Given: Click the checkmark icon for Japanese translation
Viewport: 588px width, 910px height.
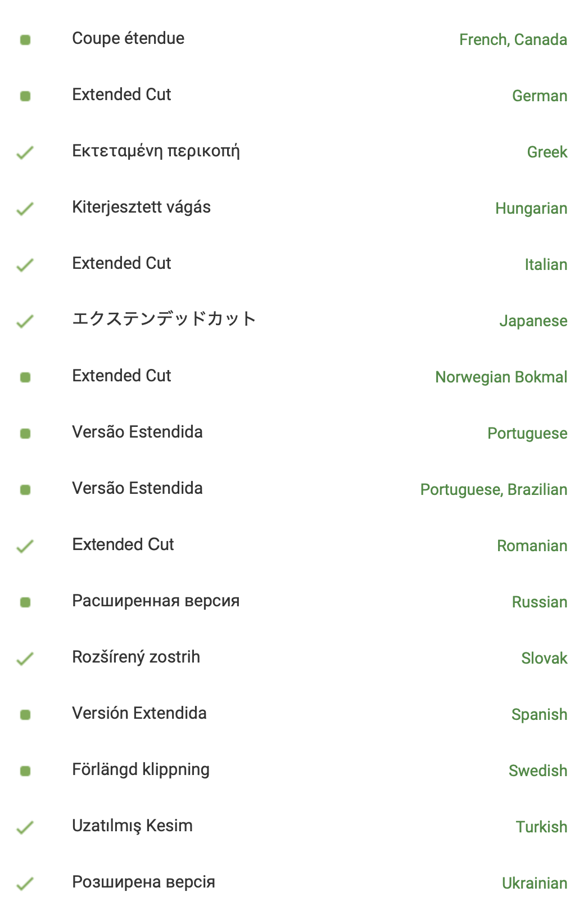Looking at the screenshot, I should point(25,321).
